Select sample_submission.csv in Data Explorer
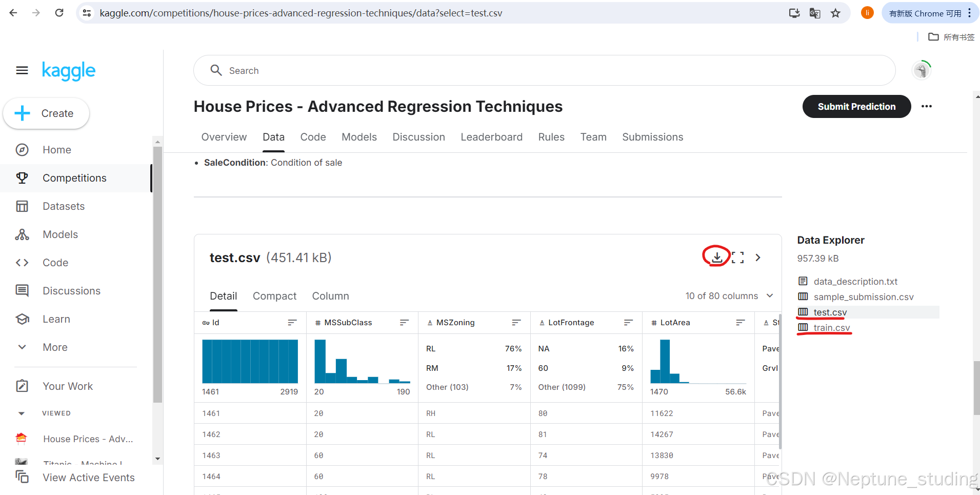This screenshot has width=980, height=495. tap(864, 297)
